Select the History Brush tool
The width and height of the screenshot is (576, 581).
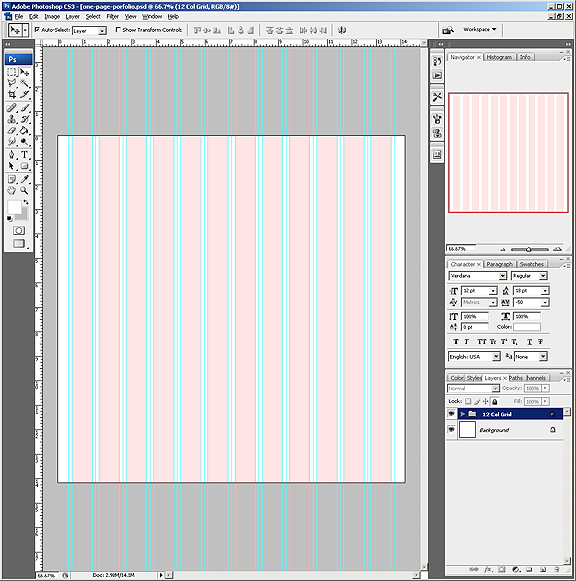24,119
